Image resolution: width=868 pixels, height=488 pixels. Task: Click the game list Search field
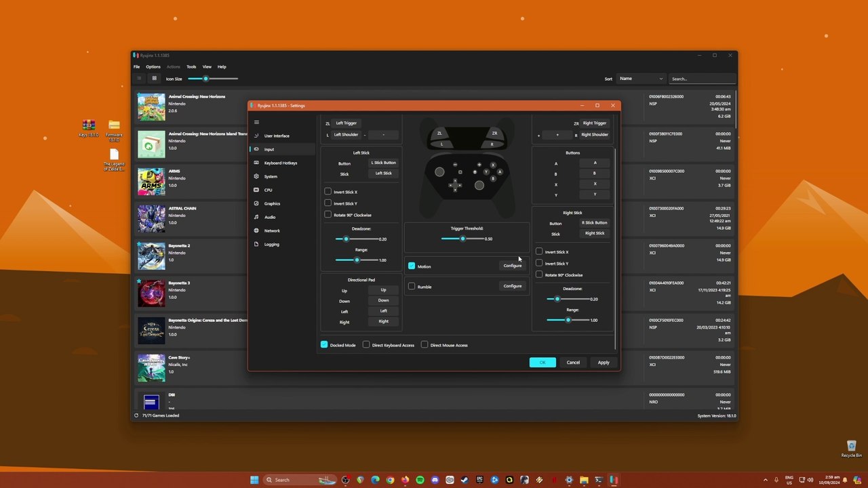(x=701, y=79)
